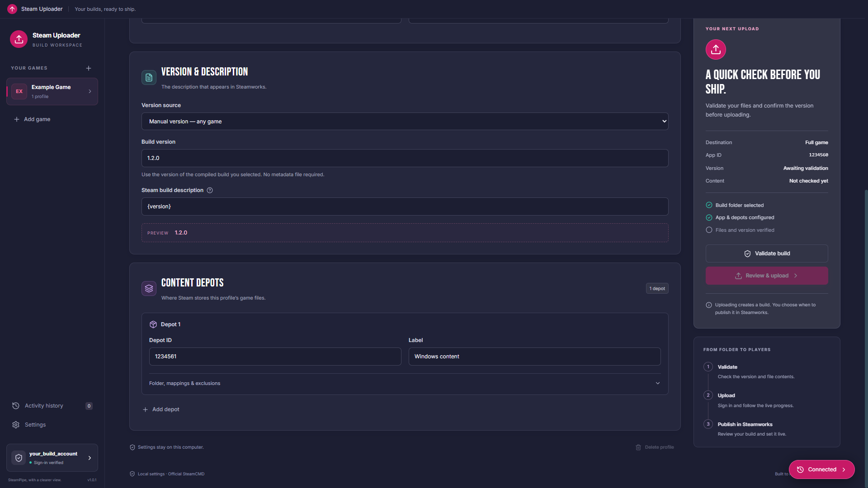Click the unchecked Files and version verified circle
Screen dimensions: 868x488
point(709,230)
